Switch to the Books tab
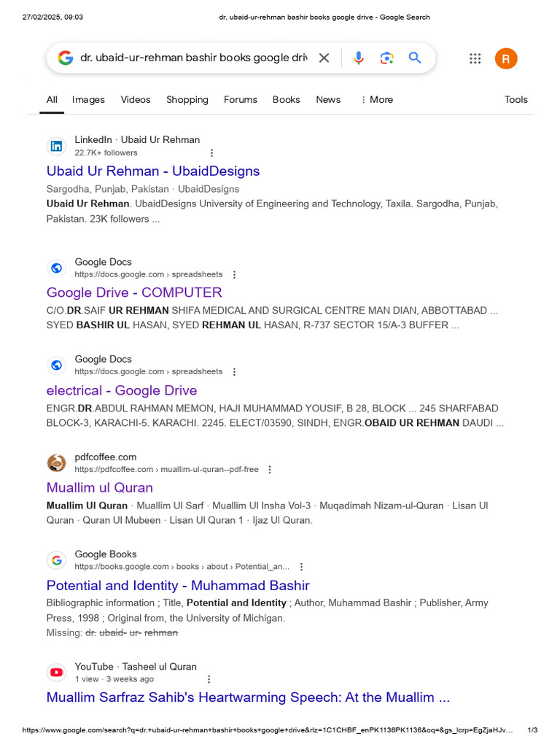Image resolution: width=560 pixels, height=747 pixels. (x=286, y=100)
